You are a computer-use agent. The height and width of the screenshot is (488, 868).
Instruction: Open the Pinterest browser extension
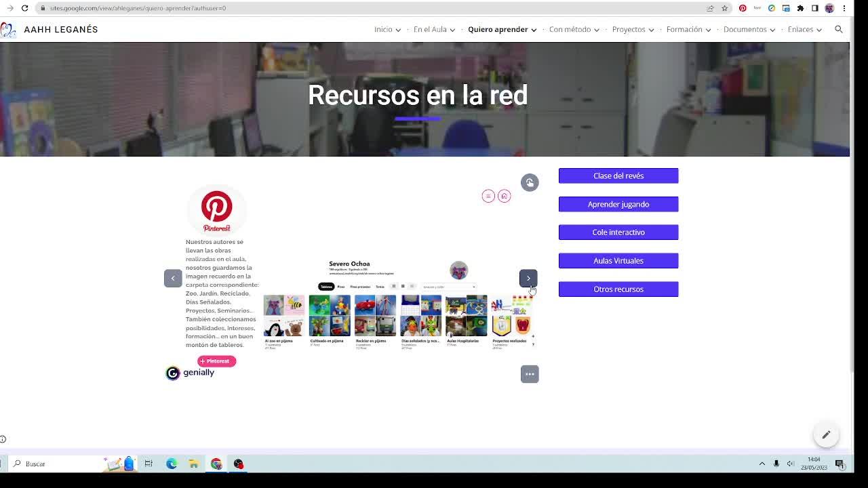click(x=743, y=8)
